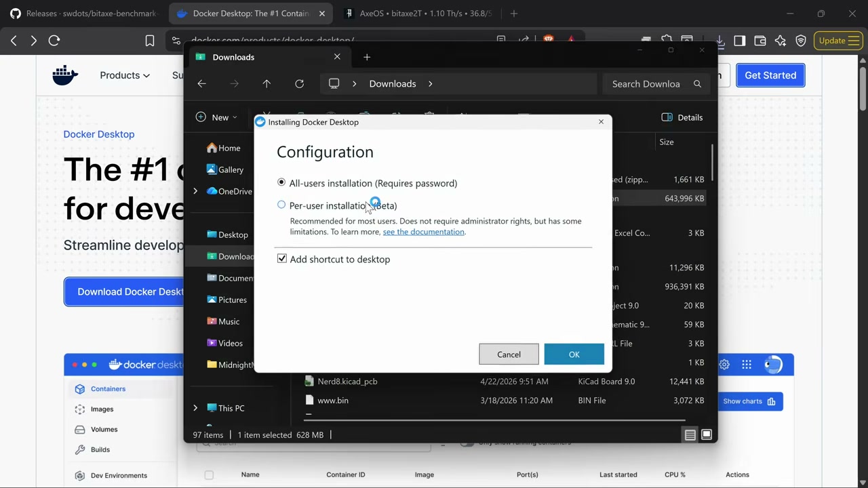Click the Docker Desktop link above the headline
The width and height of the screenshot is (868, 488).
coord(99,134)
